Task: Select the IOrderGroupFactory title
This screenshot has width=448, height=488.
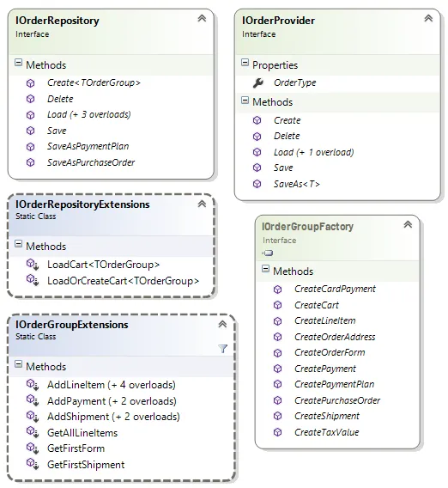Action: coord(307,227)
